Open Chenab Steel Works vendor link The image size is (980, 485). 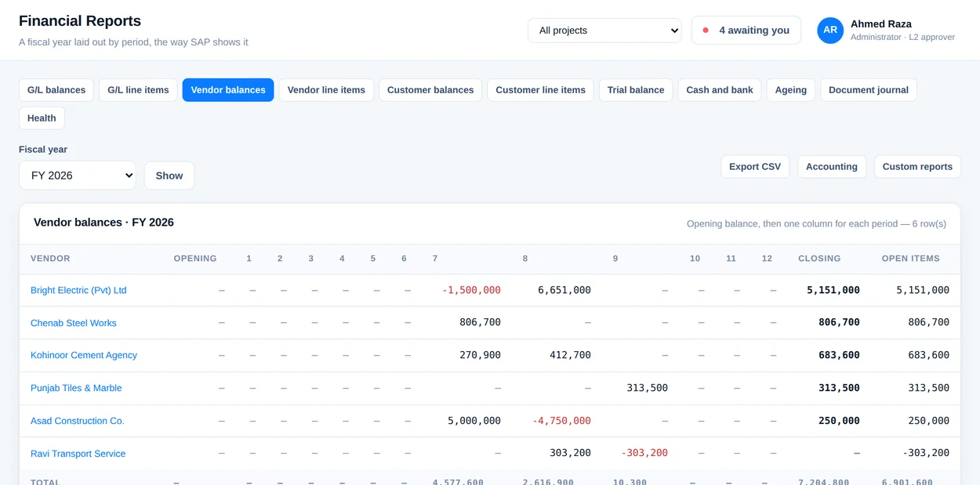pos(74,323)
